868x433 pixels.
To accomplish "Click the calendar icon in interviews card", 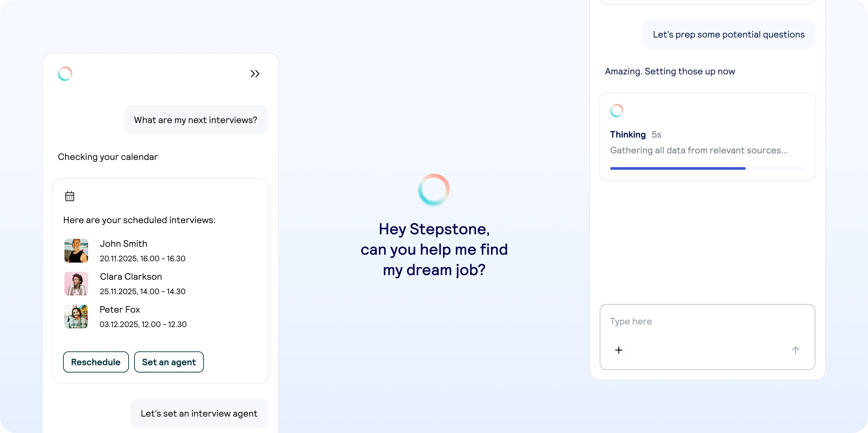I will coord(70,196).
